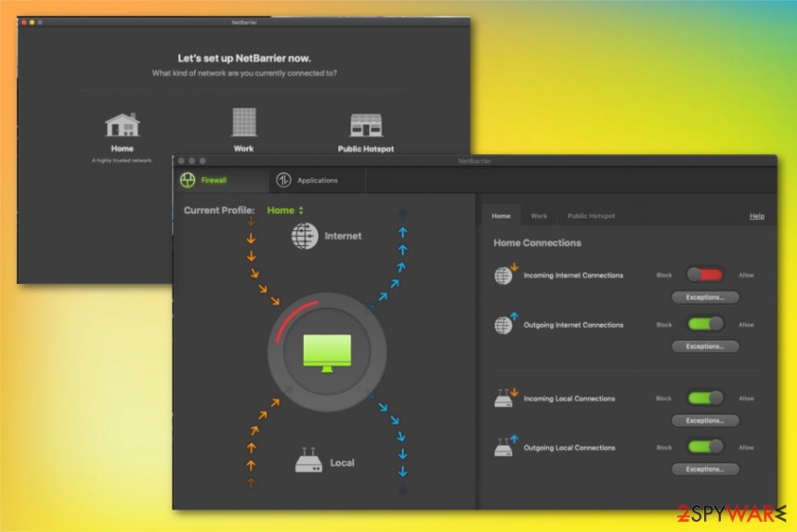
Task: Click 'Incoming Internet Connections' label
Action: [573, 276]
